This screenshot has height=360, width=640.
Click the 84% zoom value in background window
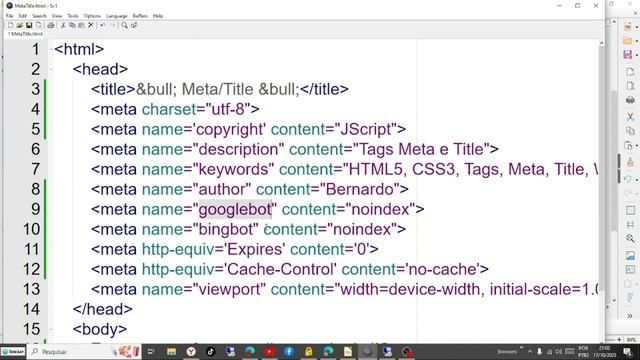(x=631, y=340)
